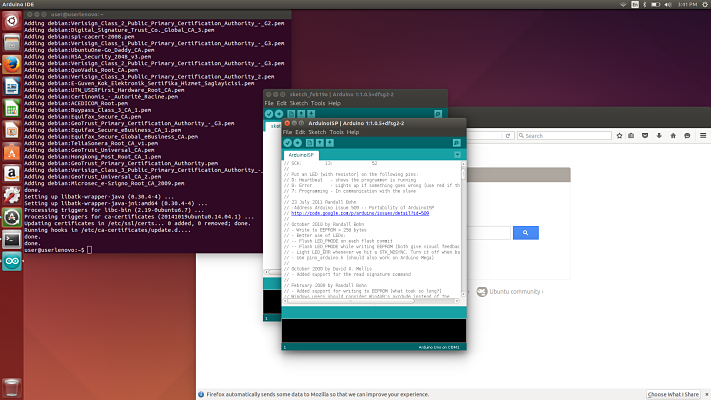Open Serial Monitor in ArduinoISP window
Viewport: 711px width, 400px height.
point(457,143)
